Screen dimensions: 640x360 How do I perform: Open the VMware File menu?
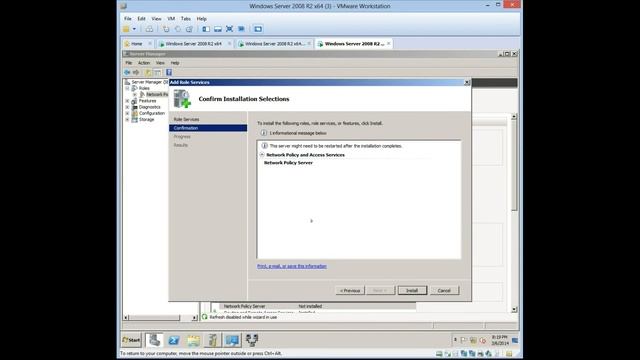[128, 19]
